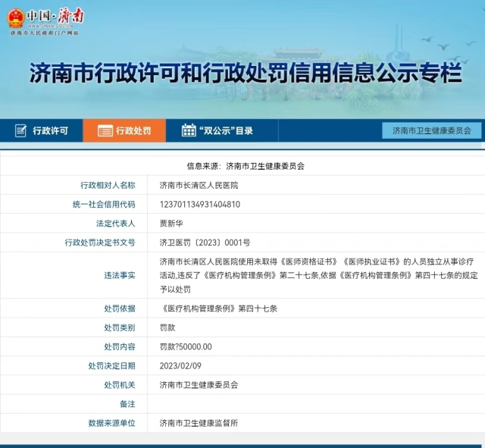Click the 行政相对人名称 label
485x448 pixels.
[108, 185]
